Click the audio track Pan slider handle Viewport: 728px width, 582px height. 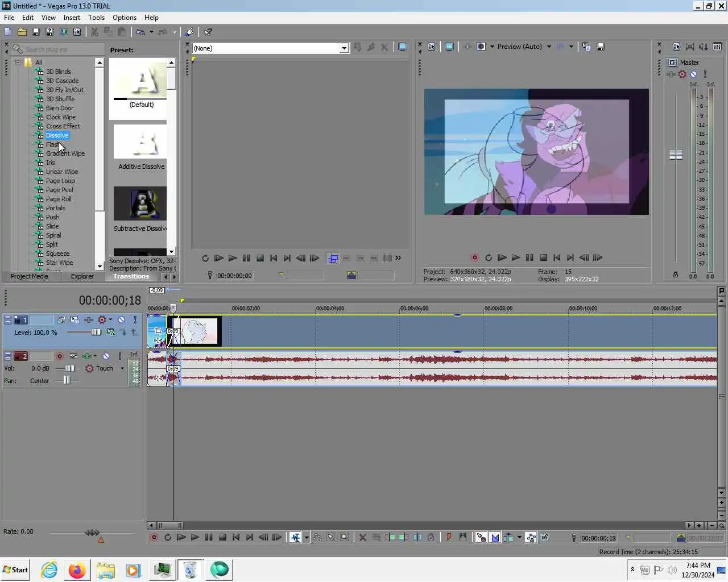tap(67, 380)
